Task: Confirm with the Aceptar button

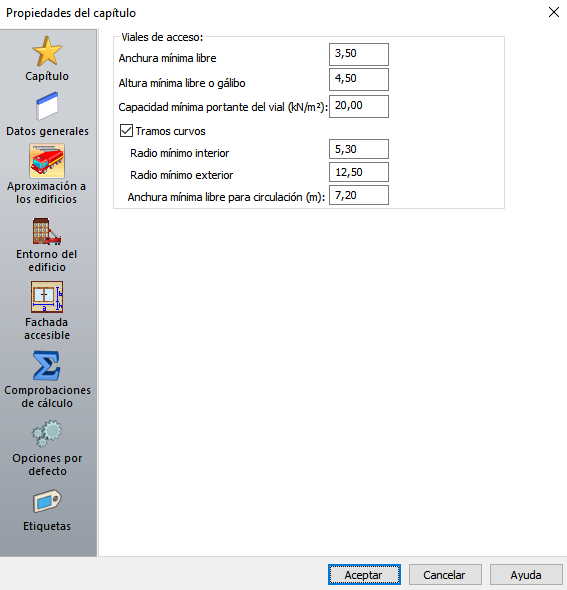Action: pyautogui.click(x=364, y=575)
